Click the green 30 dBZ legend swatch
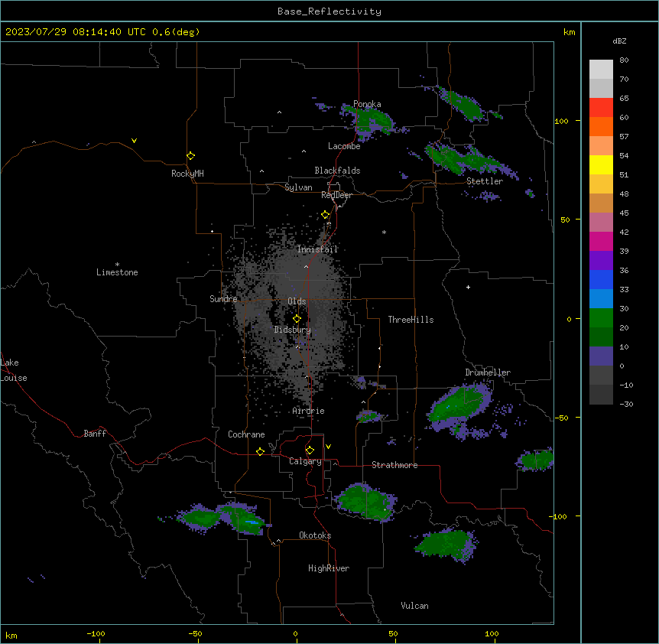Screen dimensions: 659x644 pyautogui.click(x=601, y=318)
